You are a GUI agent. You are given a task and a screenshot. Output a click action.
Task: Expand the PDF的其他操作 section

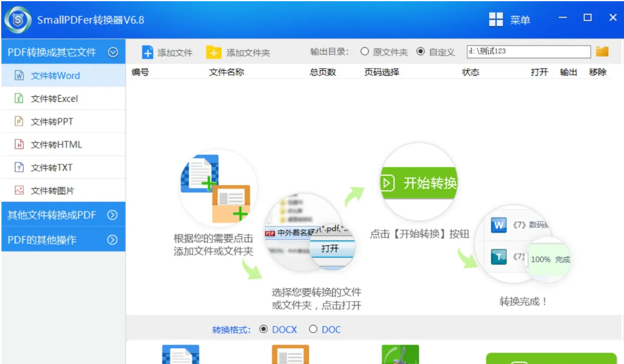coord(113,240)
